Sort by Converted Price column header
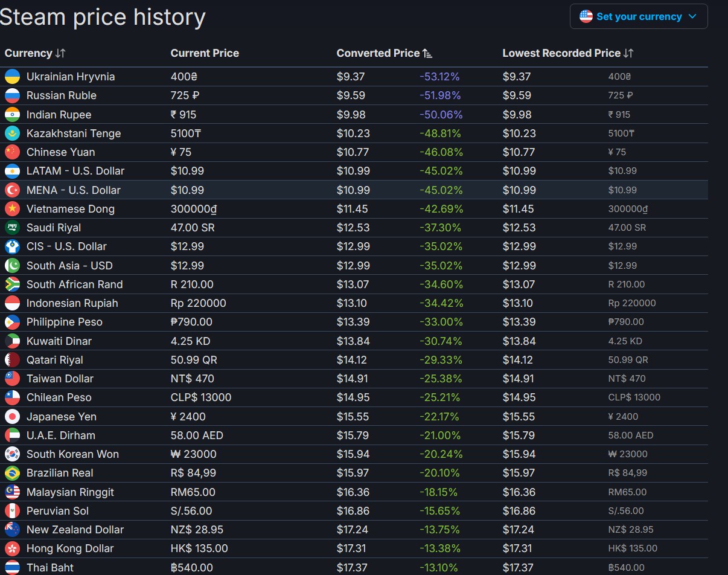The width and height of the screenshot is (728, 575). 385,53
